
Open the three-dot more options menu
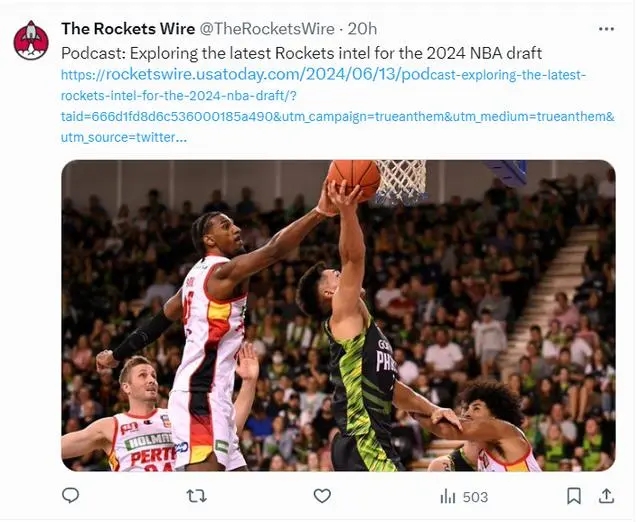coord(606,29)
